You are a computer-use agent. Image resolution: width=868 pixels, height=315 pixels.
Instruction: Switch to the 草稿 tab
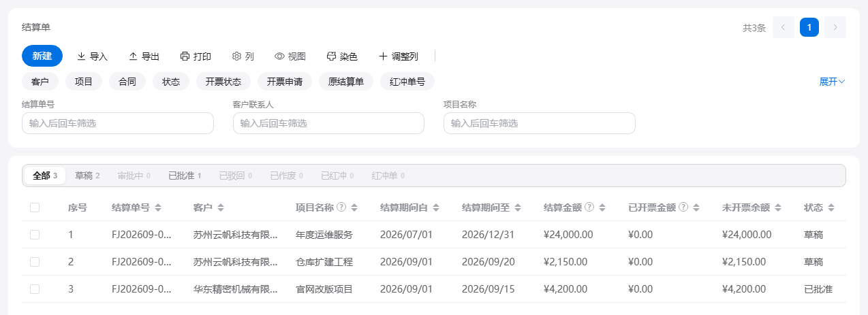click(87, 176)
